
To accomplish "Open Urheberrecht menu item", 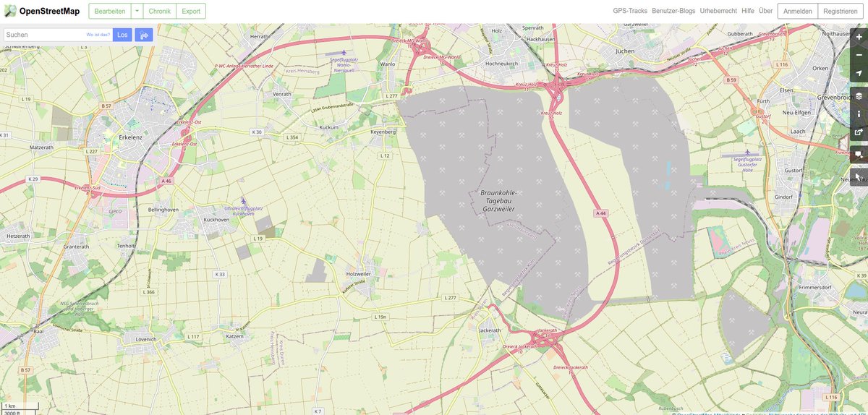I will (x=718, y=11).
